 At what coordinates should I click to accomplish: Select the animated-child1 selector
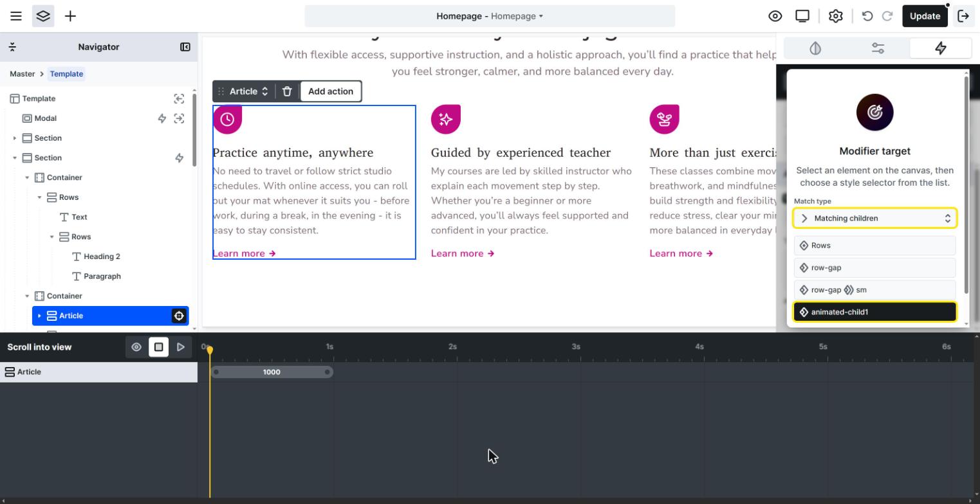(875, 312)
